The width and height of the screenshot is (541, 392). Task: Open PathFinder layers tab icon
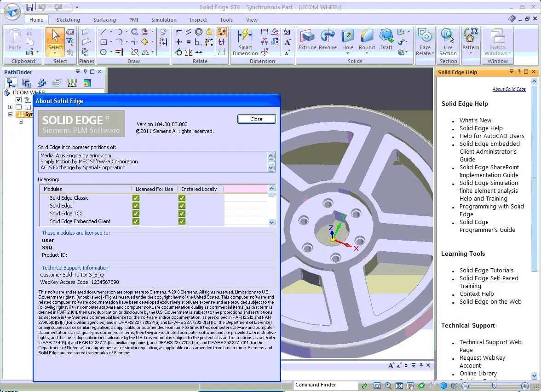tap(57, 83)
